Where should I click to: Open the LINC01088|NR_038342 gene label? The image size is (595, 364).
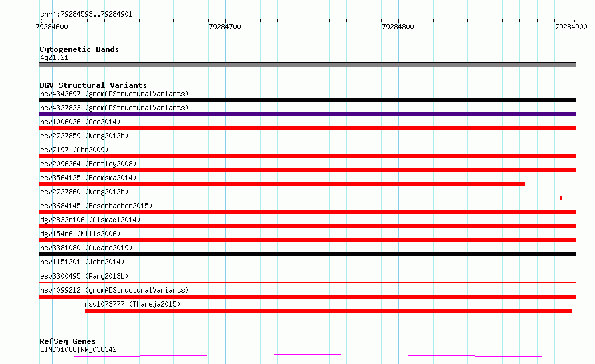[x=78, y=349]
